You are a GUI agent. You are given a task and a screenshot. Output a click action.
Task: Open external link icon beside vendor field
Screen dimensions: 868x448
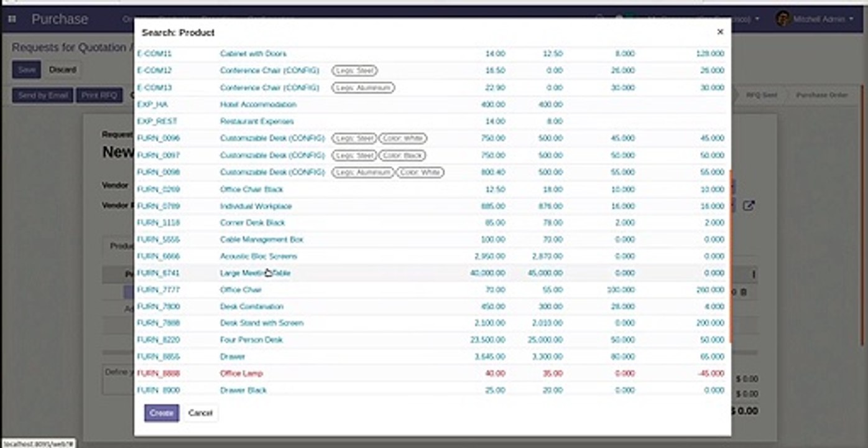[x=749, y=206]
